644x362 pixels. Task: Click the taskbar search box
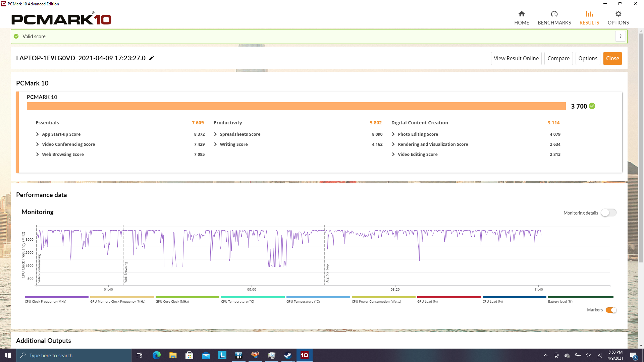coord(74,355)
